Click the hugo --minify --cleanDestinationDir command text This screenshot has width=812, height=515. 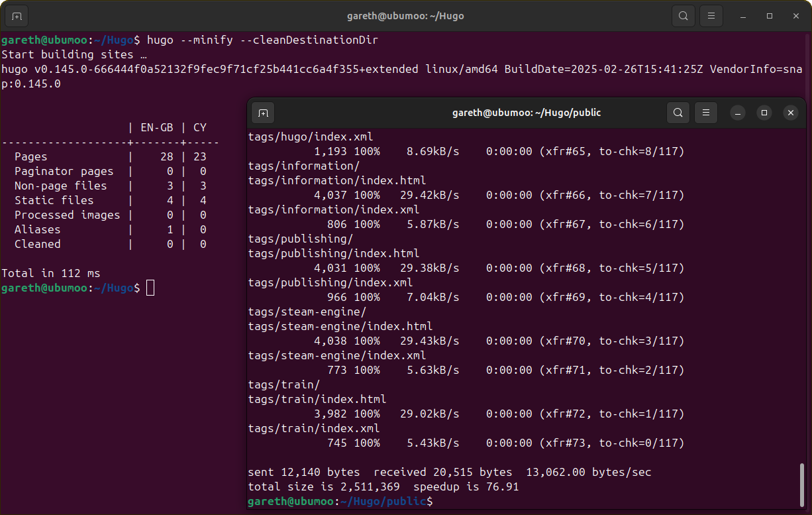pos(262,40)
